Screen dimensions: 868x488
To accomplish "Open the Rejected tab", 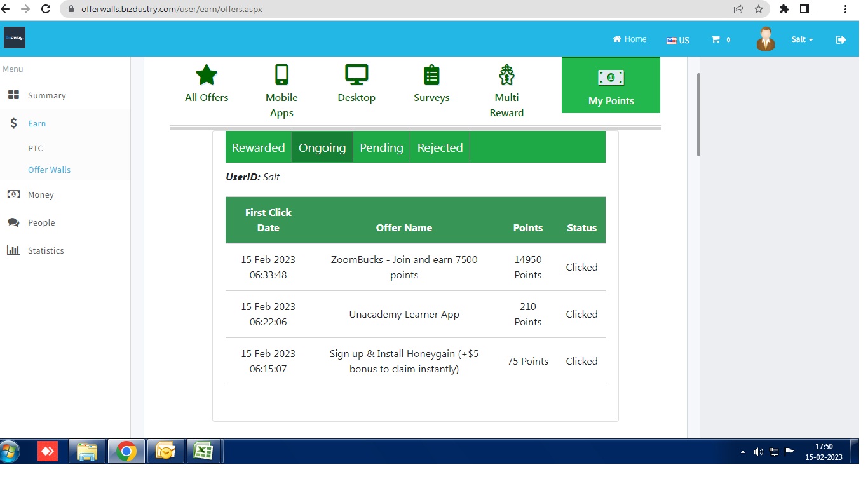I will (x=440, y=147).
